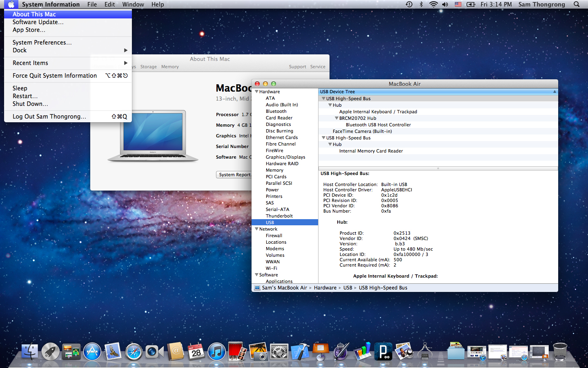The width and height of the screenshot is (588, 368).
Task: Collapse the BRCM20702 Hub disclosure triangle
Action: click(x=336, y=118)
